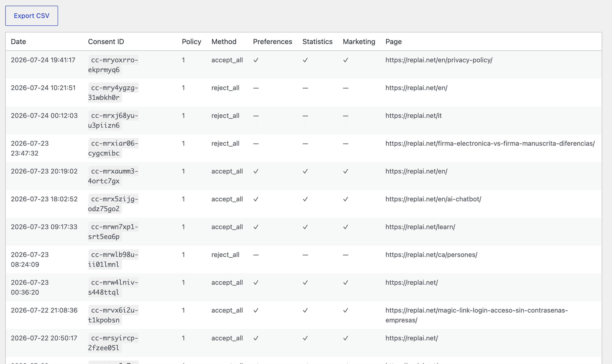Click Marketing checkmark in 20:50:17 row
The height and width of the screenshot is (364, 612).
pos(346,338)
